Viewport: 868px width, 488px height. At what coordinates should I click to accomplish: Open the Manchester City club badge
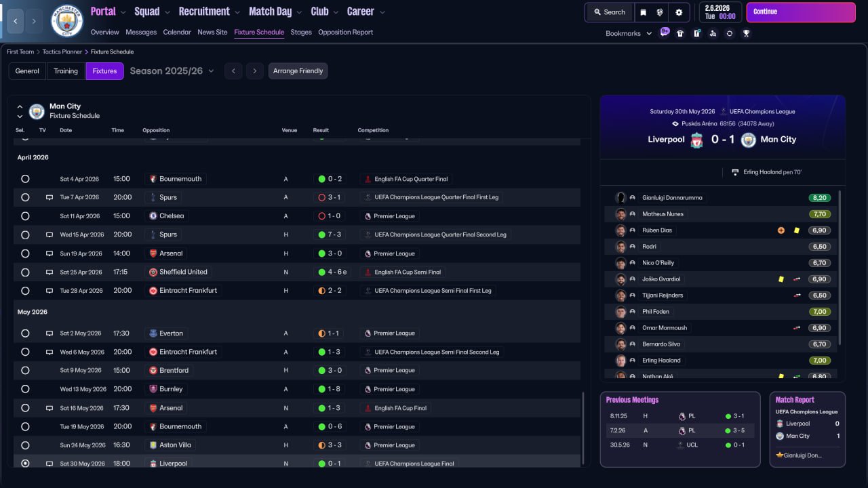[x=67, y=21]
